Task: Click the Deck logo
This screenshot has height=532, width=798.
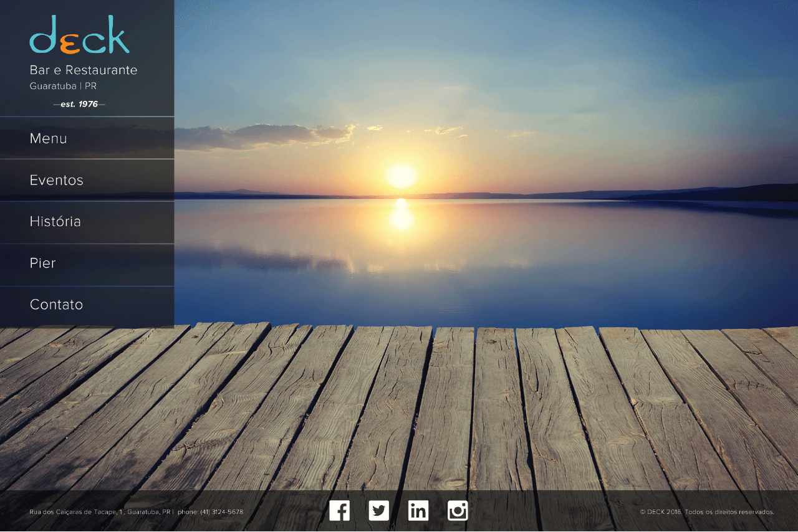Action: pos(80,36)
